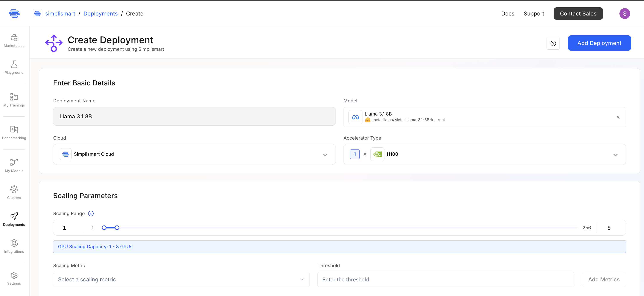
Task: Click the Enter the threshold field
Action: pyautogui.click(x=445, y=279)
